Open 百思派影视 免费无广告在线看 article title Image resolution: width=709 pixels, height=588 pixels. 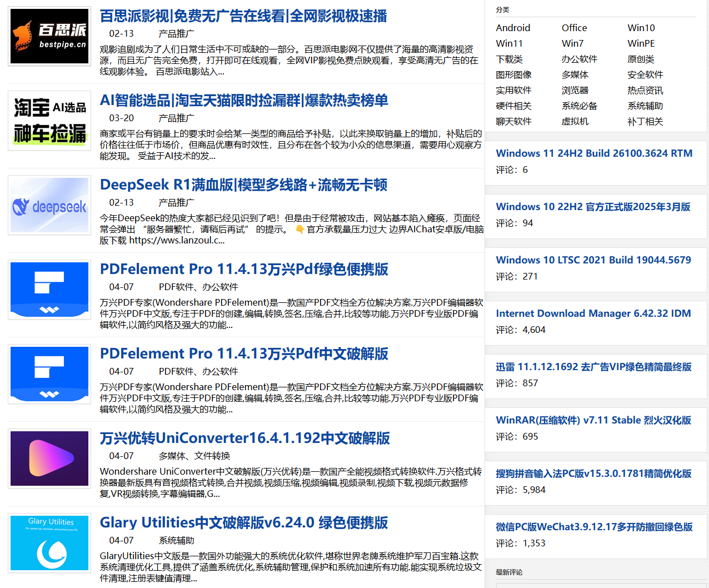(x=243, y=16)
